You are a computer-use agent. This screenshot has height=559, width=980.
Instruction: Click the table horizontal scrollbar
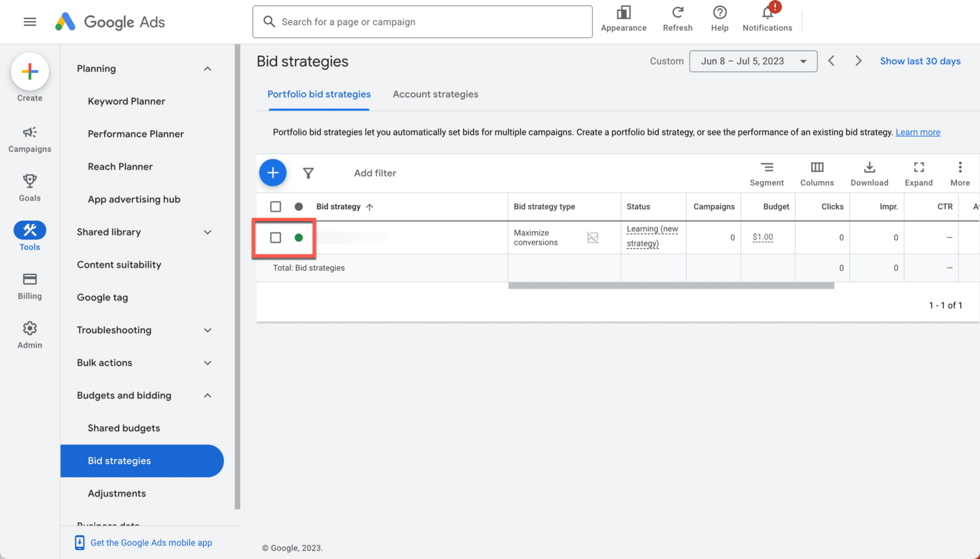[671, 285]
